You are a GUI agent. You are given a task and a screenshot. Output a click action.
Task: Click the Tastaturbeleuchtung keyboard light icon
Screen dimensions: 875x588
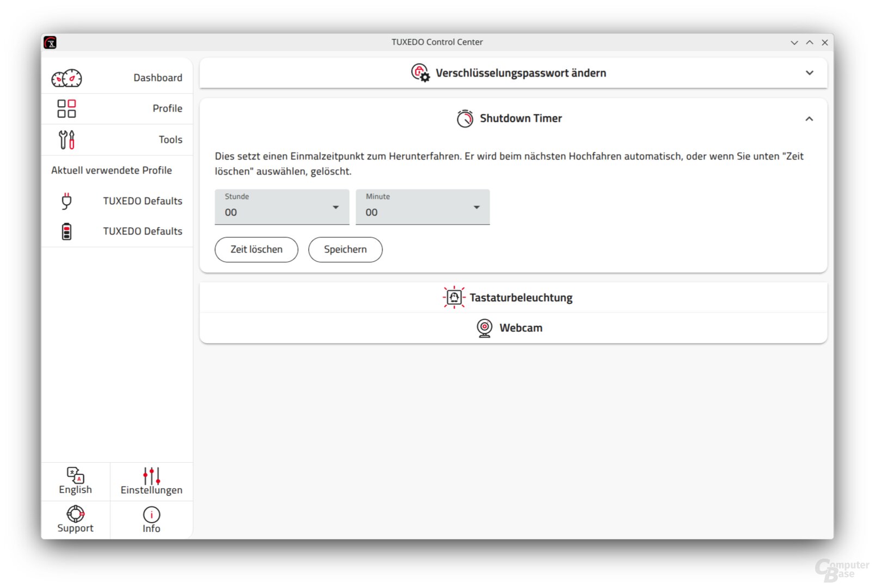pos(454,297)
